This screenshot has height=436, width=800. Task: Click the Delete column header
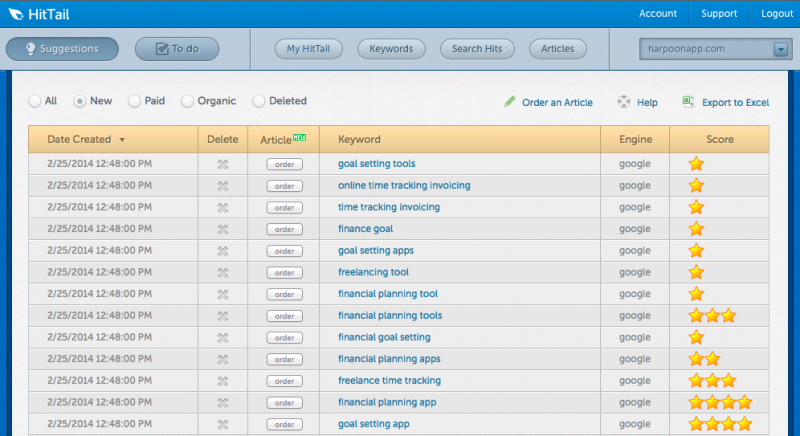pyautogui.click(x=222, y=139)
